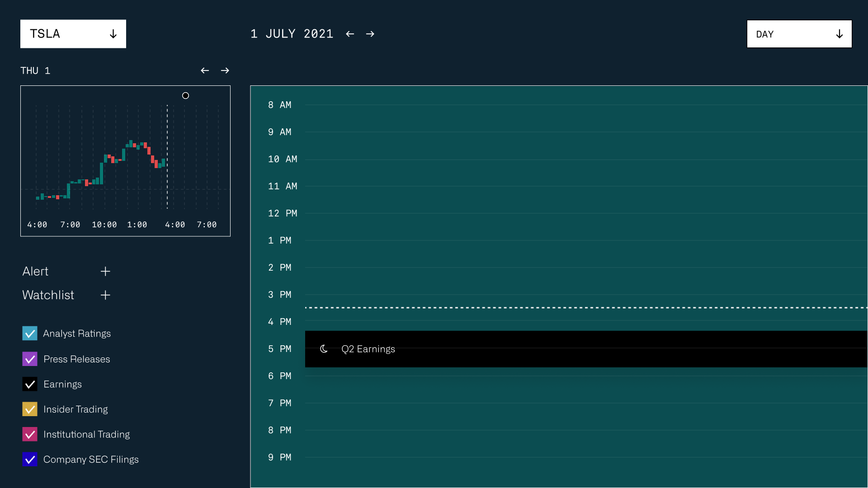Go to previous date from 1 July 2021
Screen dimensions: 868x488
[x=350, y=34]
